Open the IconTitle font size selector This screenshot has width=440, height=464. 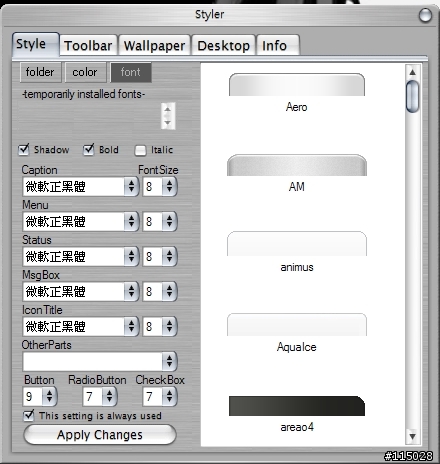click(x=169, y=326)
